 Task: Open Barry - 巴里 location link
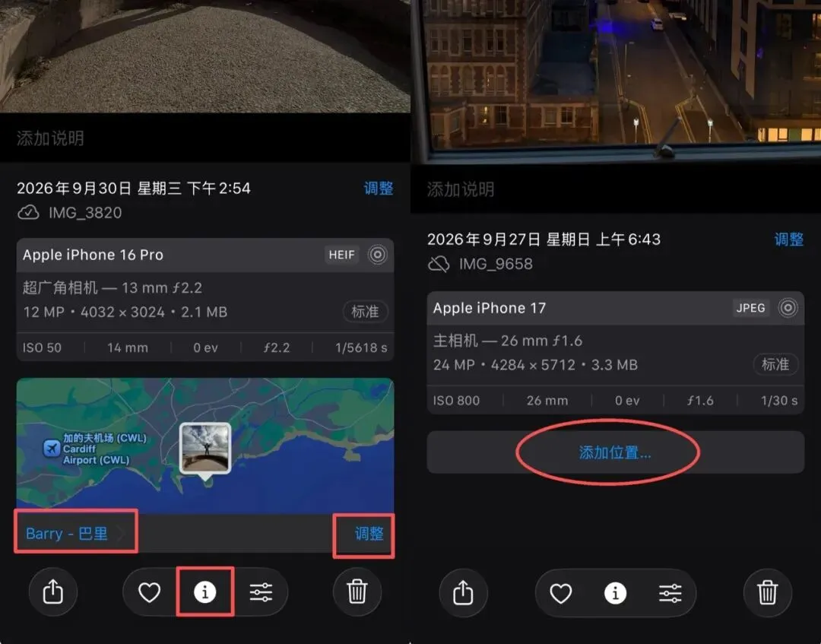[66, 534]
